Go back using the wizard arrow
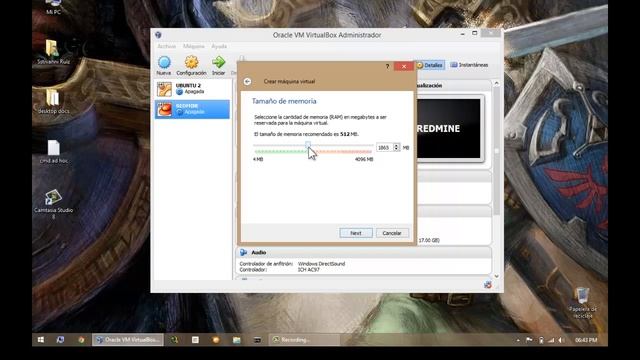Screen dimensions: 640x360 click(x=247, y=82)
